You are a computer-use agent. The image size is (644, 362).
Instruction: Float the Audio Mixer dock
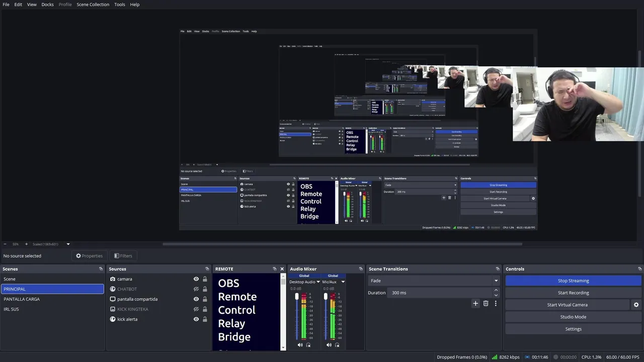(x=360, y=269)
